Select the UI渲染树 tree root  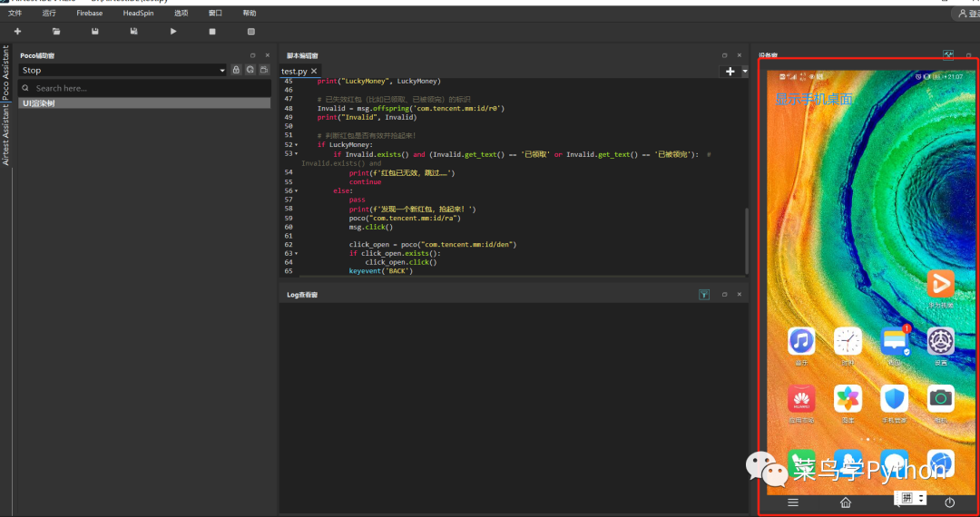coord(145,103)
